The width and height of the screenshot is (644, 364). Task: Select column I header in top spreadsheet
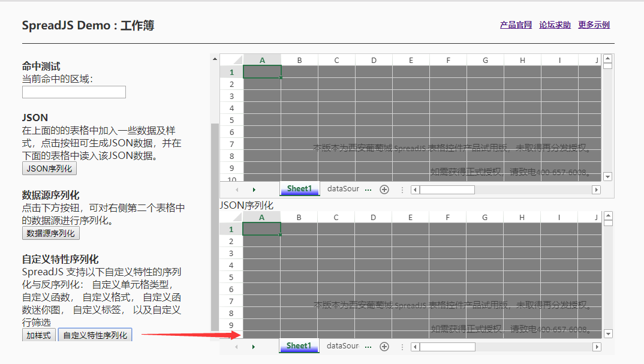point(559,60)
